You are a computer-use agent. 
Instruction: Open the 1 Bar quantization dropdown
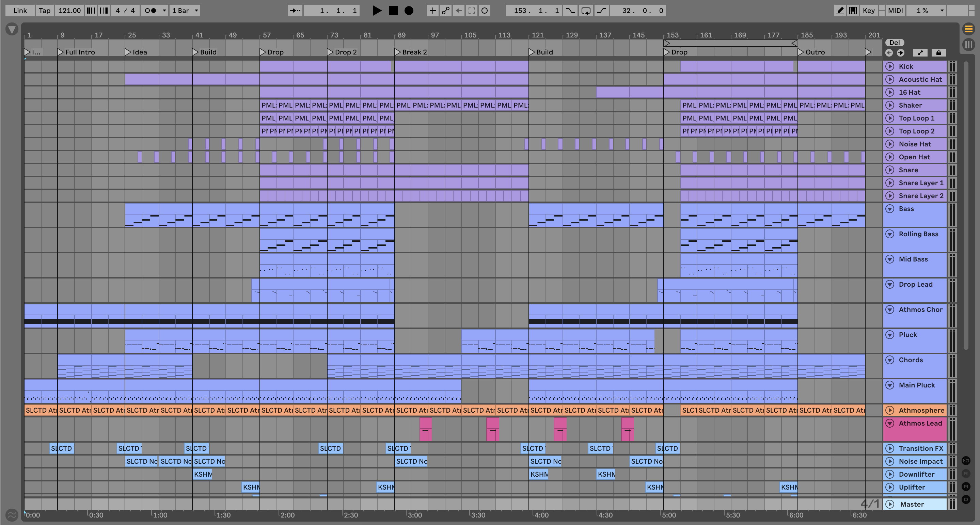[x=185, y=11]
